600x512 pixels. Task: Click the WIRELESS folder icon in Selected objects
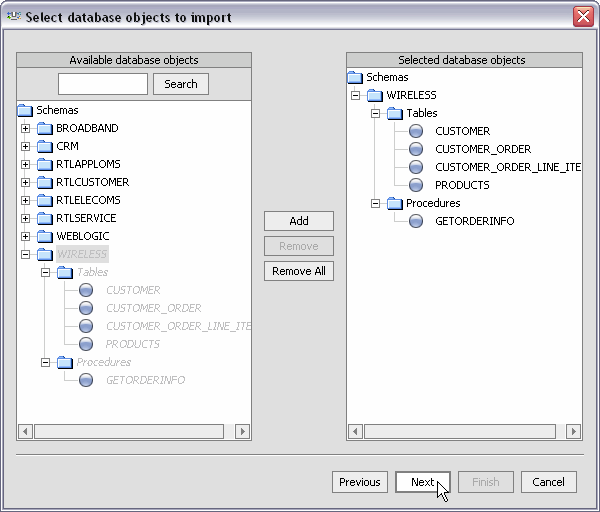(375, 95)
